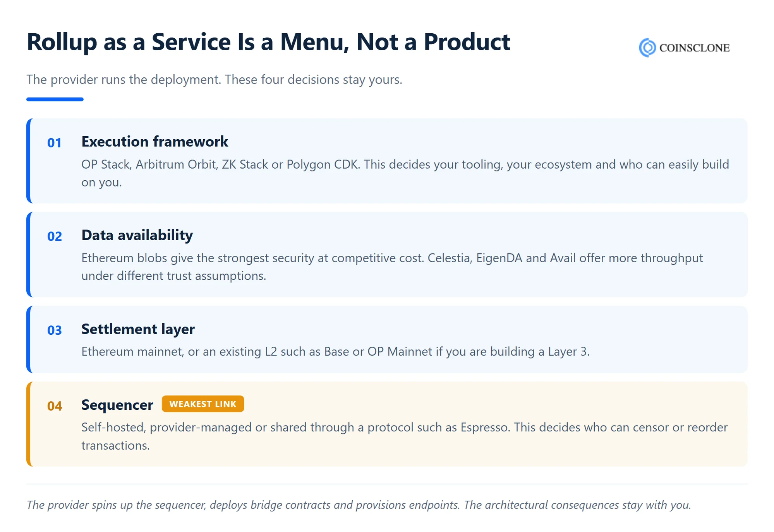Click the number 03 label
Screen dimensions: 774x532
coord(55,330)
